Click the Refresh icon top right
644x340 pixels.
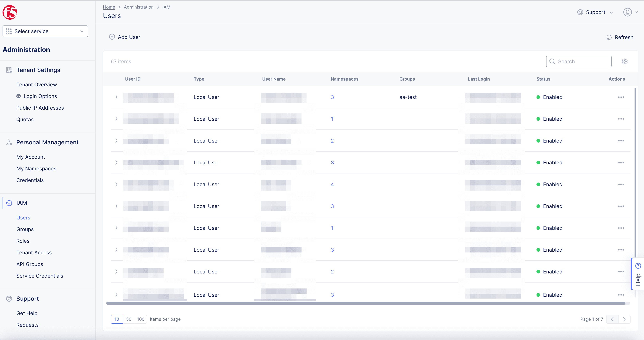pos(609,37)
